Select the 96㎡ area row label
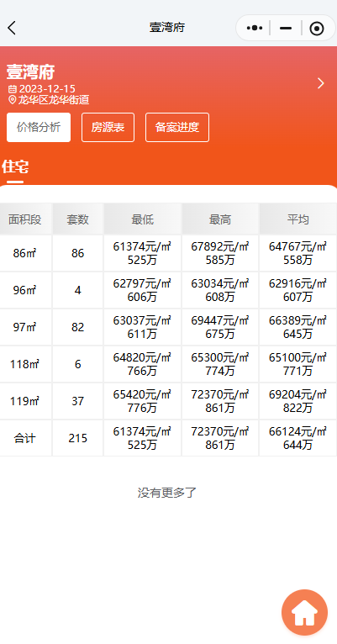Screen dimensions: 337x644 click(x=25, y=290)
